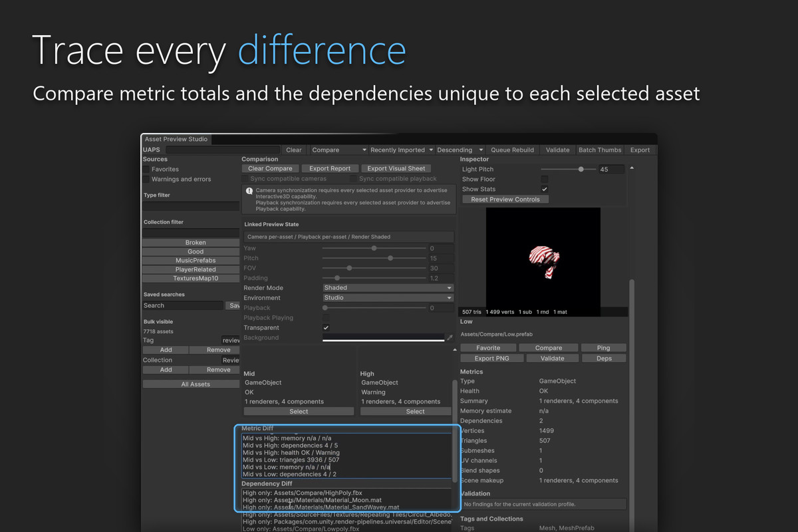
Task: Click Validate next to Export PNG
Action: 552,358
